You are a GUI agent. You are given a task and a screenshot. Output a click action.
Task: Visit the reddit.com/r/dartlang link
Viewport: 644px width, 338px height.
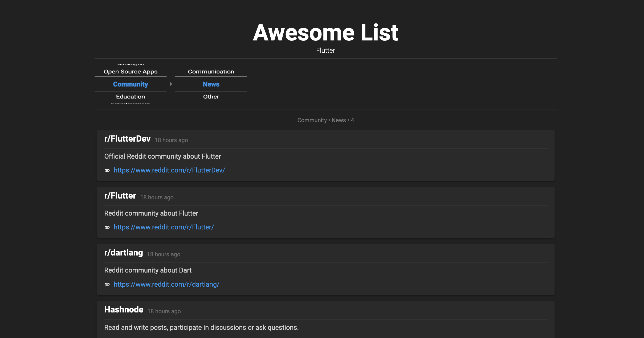point(166,285)
